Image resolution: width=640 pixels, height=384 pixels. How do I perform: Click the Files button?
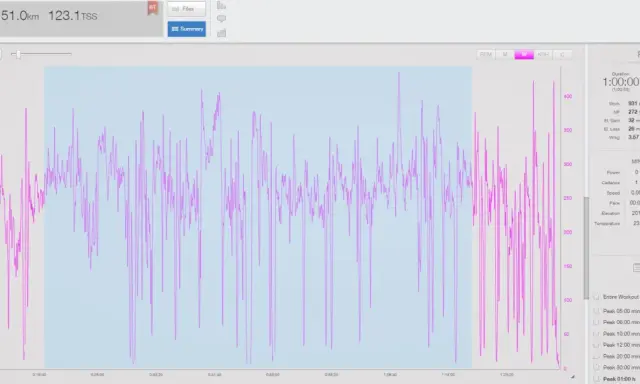tap(187, 9)
